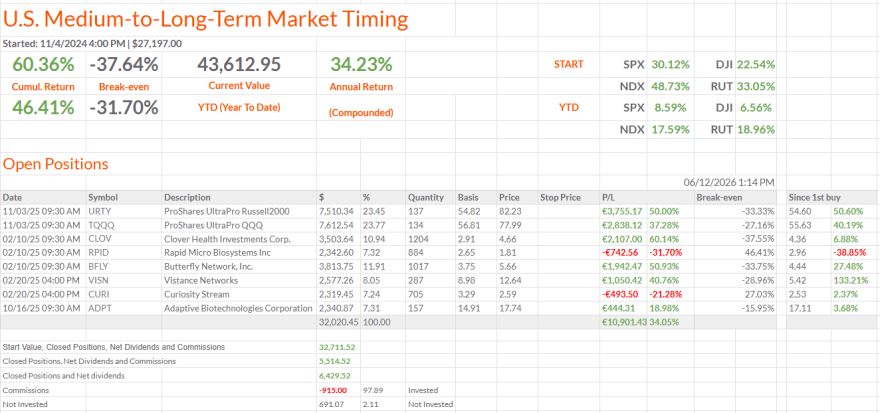The width and height of the screenshot is (880, 413).
Task: Select 'Adaptive Biotechnologies Corporation' description
Action: click(238, 308)
